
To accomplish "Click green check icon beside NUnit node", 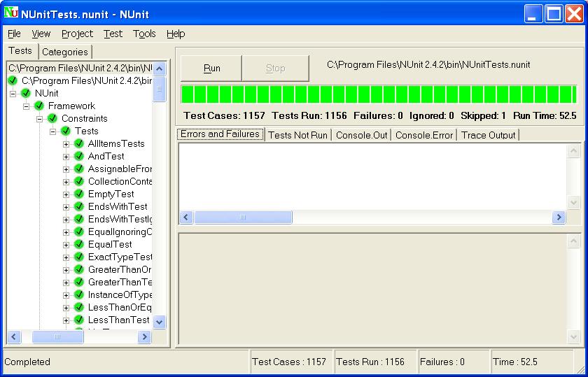I will point(25,93).
